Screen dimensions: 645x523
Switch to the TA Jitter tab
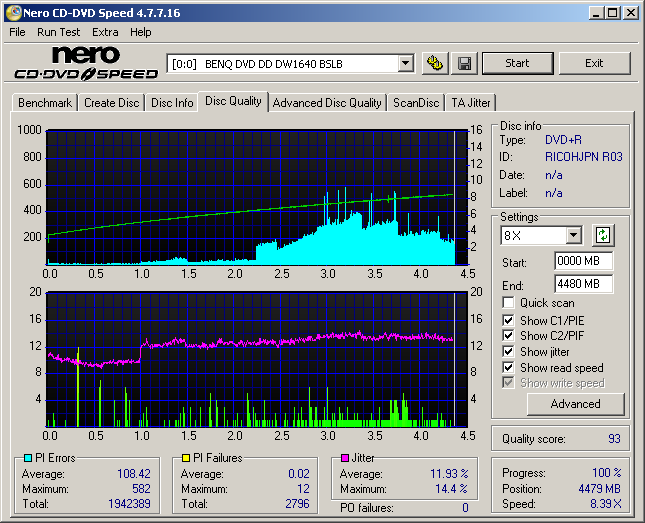[x=471, y=103]
